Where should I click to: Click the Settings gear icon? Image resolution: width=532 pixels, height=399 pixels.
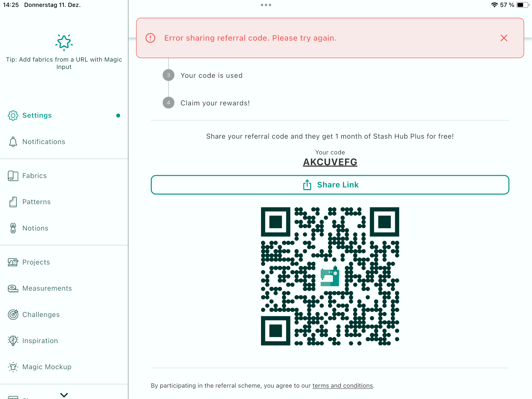coord(13,116)
